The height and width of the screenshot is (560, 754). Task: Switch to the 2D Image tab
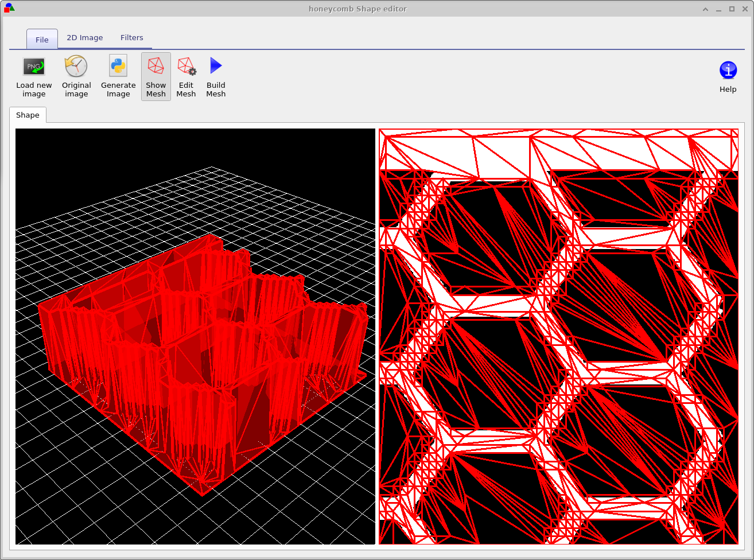85,38
